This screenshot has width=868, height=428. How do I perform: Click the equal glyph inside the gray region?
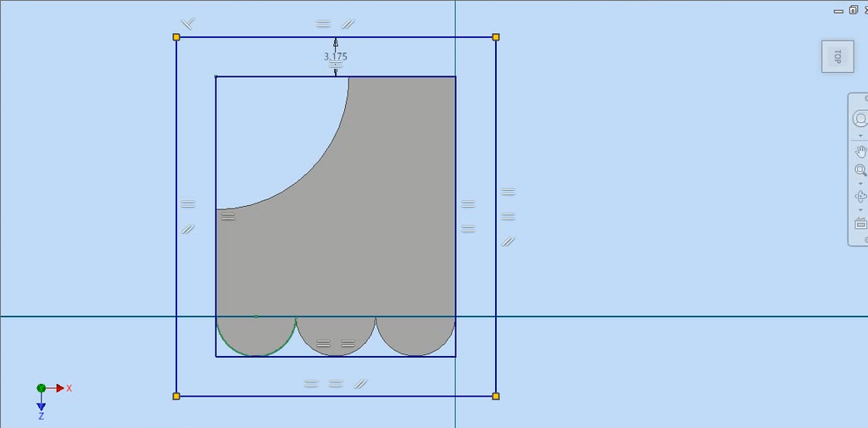click(x=228, y=216)
